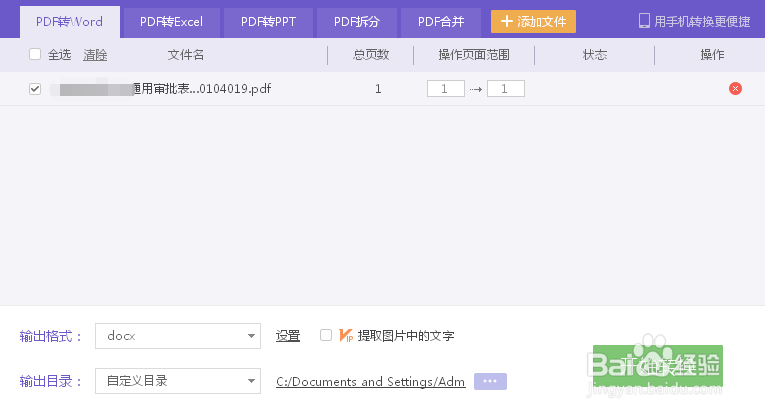Screen dimensions: 765x416
Task: Open the PDF合并 tab
Action: click(x=441, y=22)
